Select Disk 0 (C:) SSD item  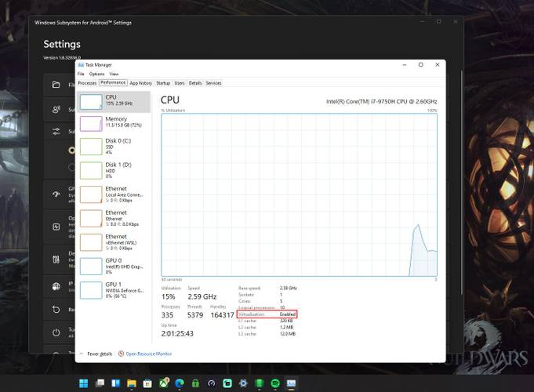click(114, 147)
